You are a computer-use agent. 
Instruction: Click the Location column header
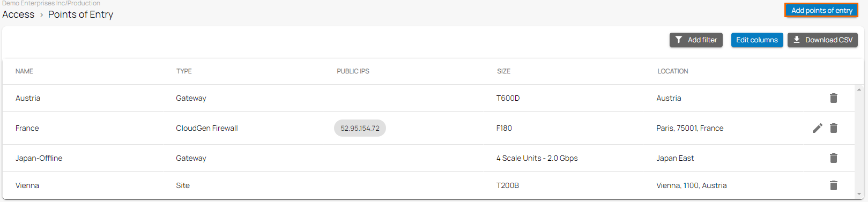click(673, 71)
